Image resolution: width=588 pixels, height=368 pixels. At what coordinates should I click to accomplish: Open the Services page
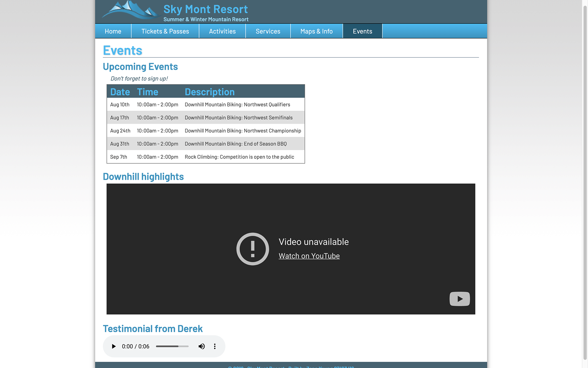[x=268, y=31]
